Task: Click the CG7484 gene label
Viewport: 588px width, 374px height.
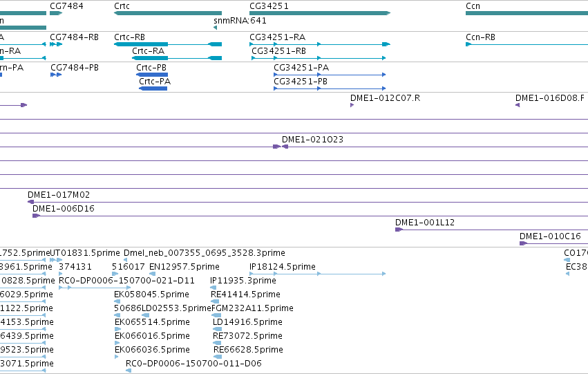Action: (67, 6)
